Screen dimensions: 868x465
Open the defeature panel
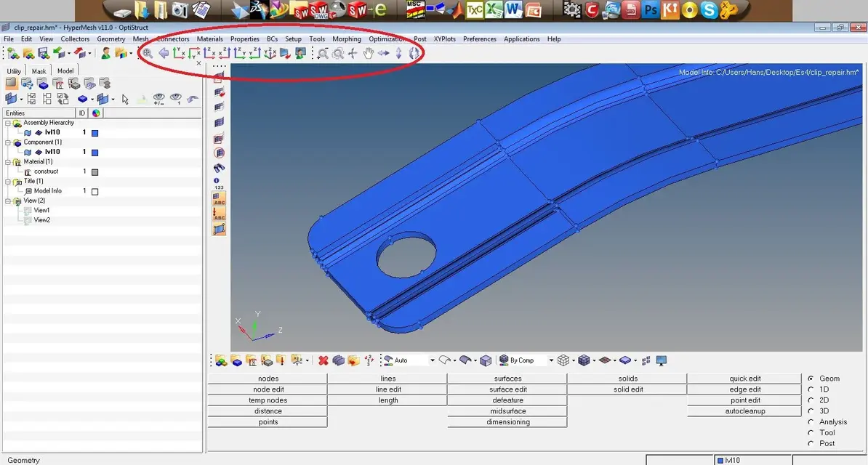pyautogui.click(x=507, y=400)
